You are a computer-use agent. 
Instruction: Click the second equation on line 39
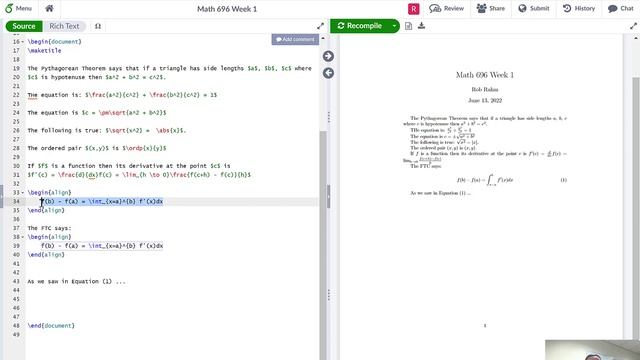coord(102,246)
